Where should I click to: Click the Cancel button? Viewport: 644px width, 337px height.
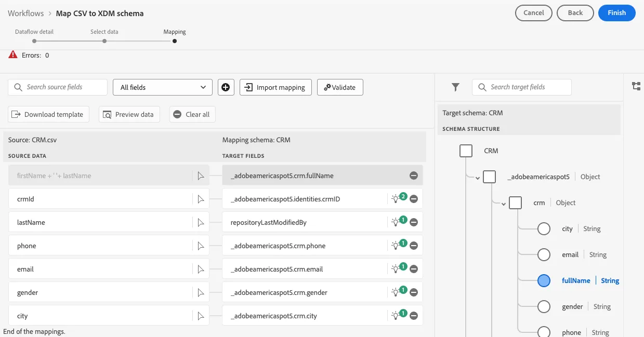click(534, 13)
